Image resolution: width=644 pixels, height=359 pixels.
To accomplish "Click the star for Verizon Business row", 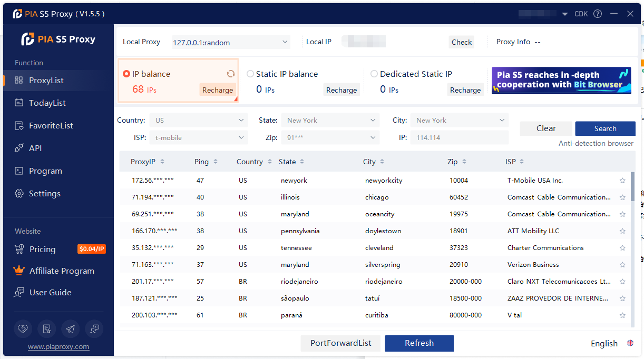I will coord(622,265).
